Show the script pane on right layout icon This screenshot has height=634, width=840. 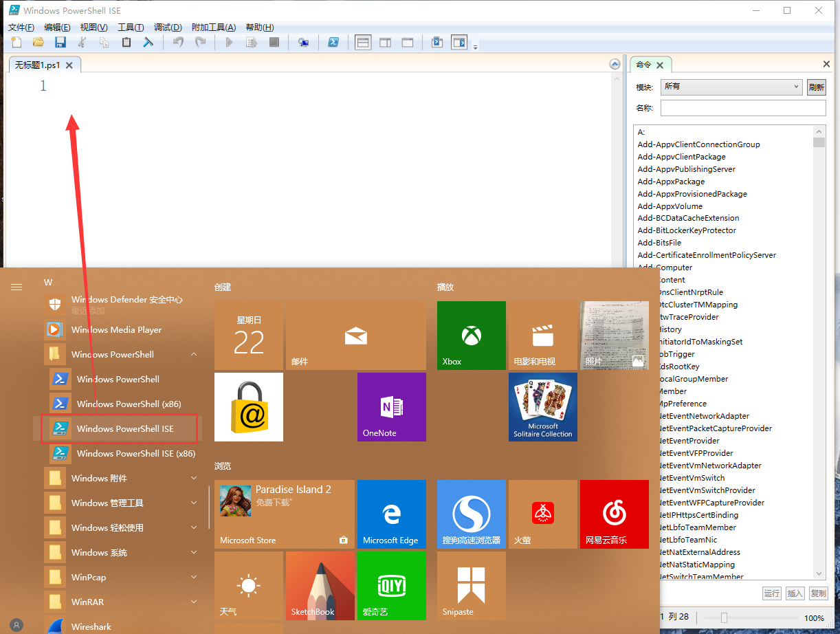click(x=385, y=43)
